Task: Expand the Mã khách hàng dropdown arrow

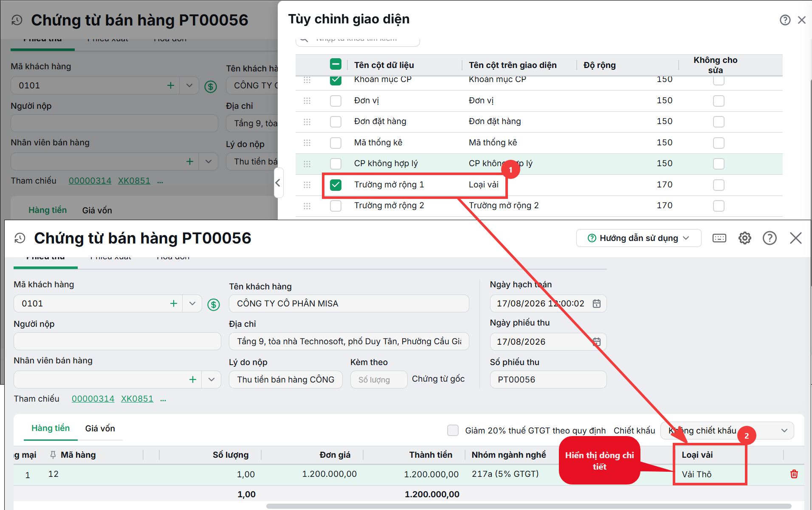Action: click(192, 303)
